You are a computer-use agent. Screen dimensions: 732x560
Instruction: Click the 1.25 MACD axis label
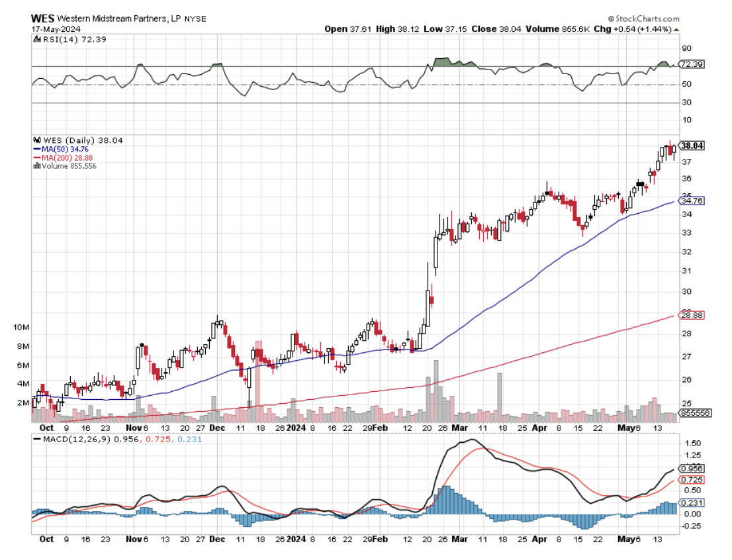pos(693,455)
